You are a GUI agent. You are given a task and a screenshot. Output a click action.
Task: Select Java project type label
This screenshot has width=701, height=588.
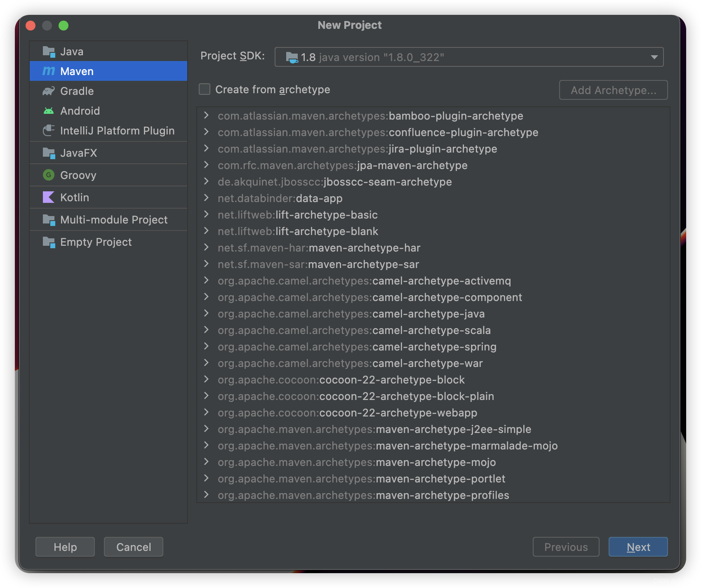[x=72, y=52]
